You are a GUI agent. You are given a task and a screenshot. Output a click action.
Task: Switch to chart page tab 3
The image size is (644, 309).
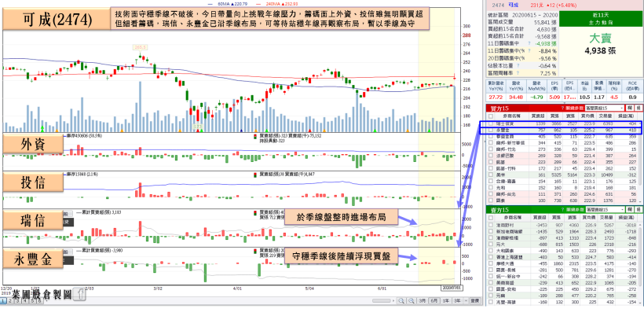click(17, 301)
